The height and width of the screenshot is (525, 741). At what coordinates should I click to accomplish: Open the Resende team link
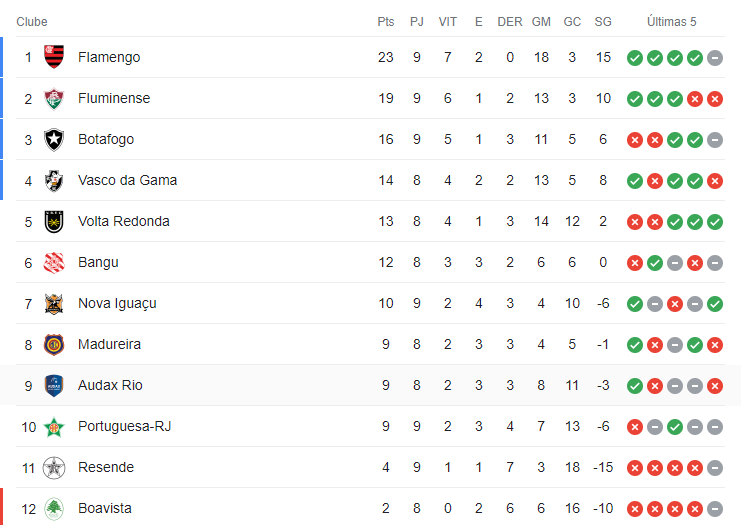[106, 467]
